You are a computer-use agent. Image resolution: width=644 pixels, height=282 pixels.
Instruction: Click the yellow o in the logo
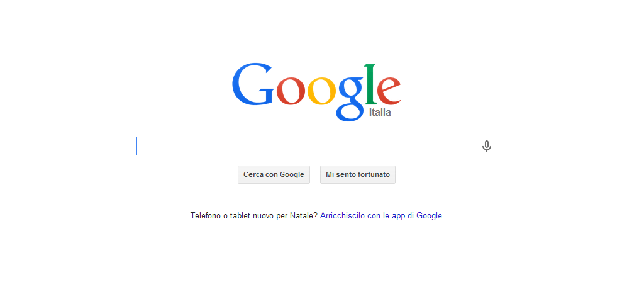(322, 91)
